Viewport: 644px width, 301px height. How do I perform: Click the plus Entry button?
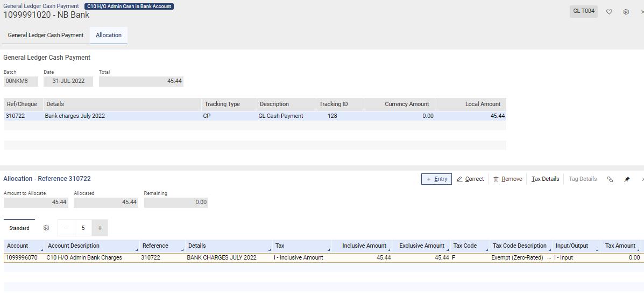coord(436,179)
